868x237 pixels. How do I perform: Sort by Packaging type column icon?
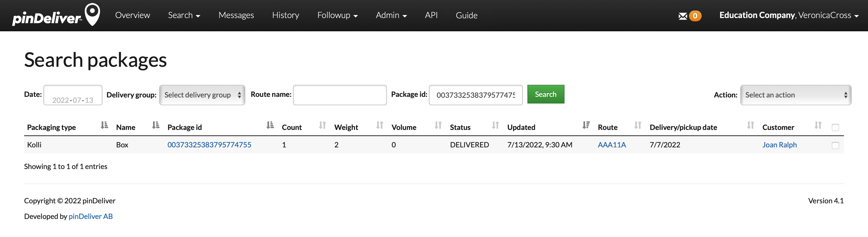point(105,125)
